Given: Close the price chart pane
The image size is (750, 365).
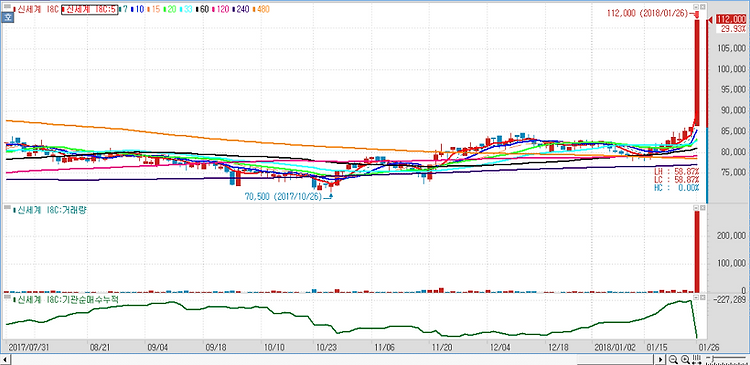Looking at the screenshot, I should pos(703,7).
